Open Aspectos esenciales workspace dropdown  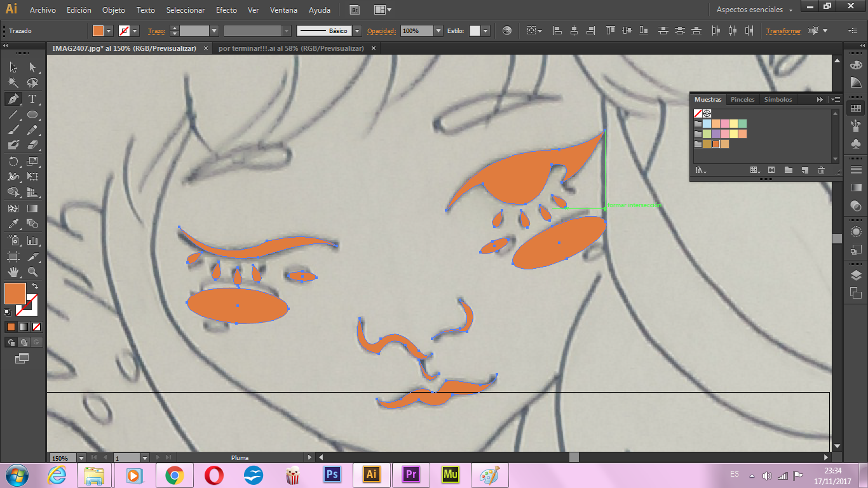[755, 10]
